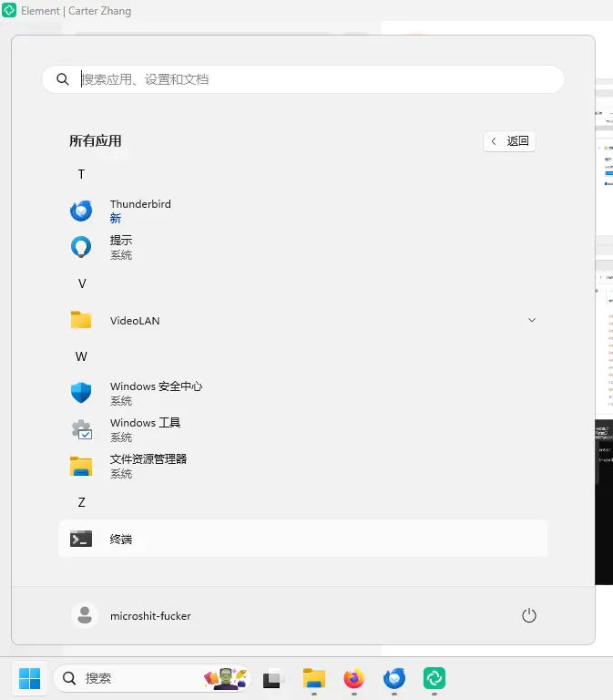
Task: Focus the 搜索应用、设置和文档 search field
Action: (303, 79)
